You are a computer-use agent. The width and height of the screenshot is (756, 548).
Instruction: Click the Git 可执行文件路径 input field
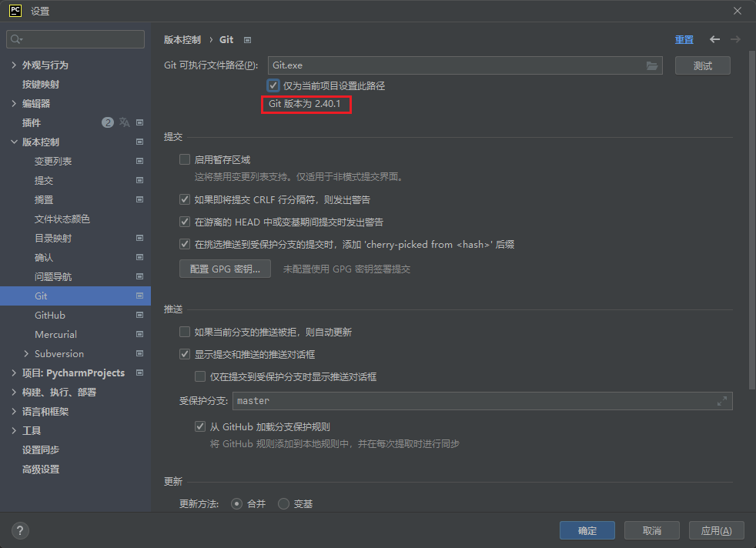pos(465,65)
